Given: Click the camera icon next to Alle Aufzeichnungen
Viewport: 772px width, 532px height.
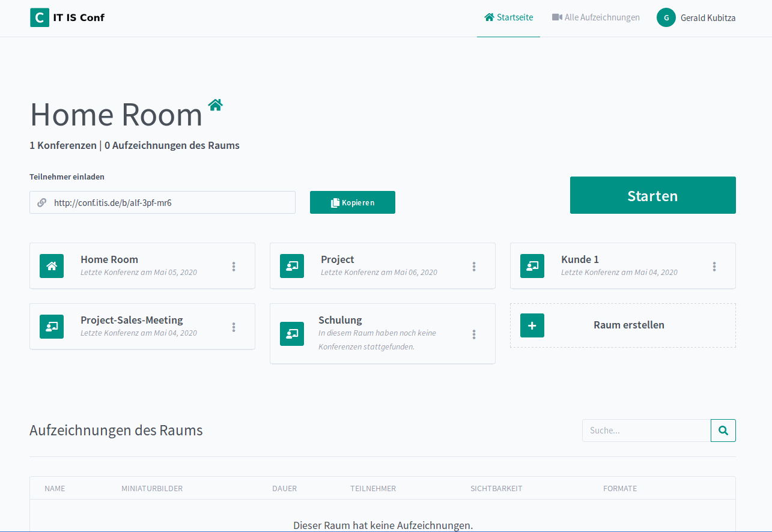Looking at the screenshot, I should tap(556, 17).
